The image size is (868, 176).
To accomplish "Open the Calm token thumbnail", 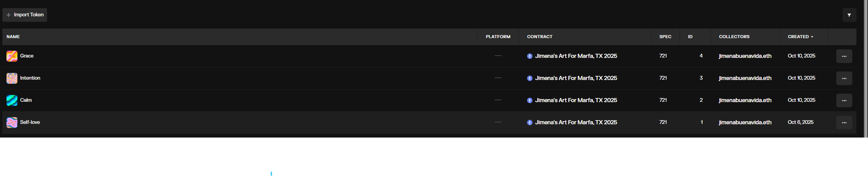I will [x=12, y=100].
